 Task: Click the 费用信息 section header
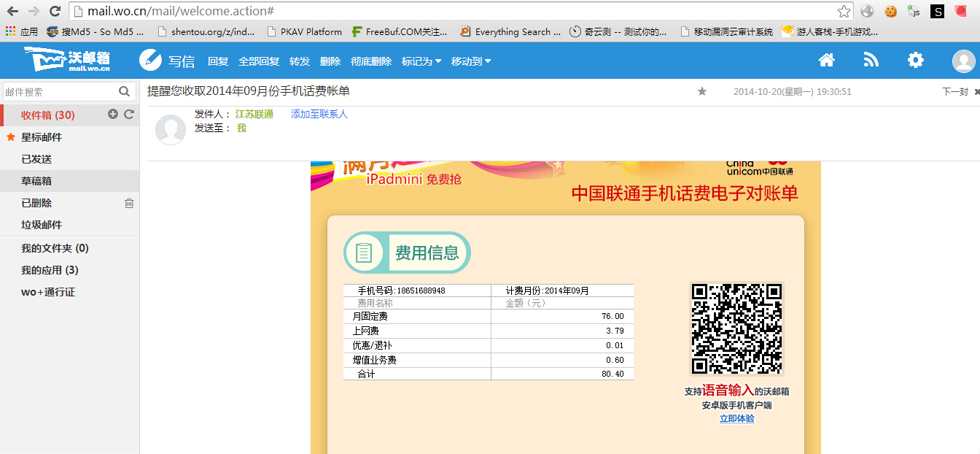point(407,253)
